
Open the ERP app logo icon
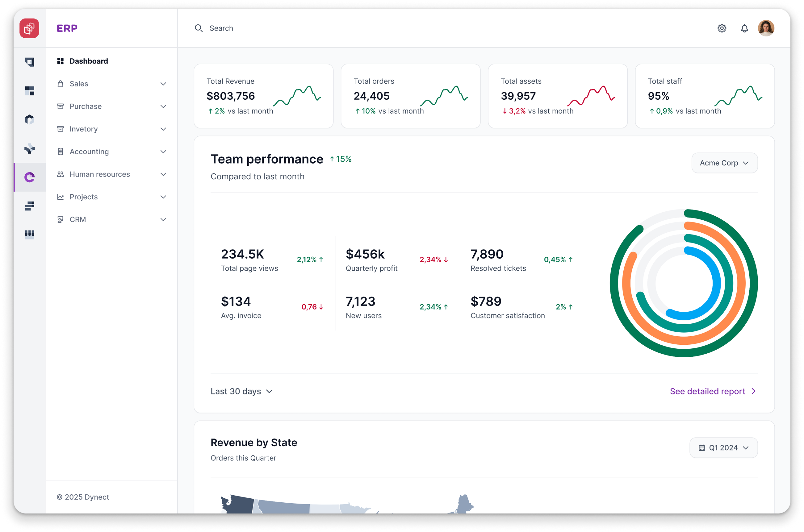click(x=30, y=28)
